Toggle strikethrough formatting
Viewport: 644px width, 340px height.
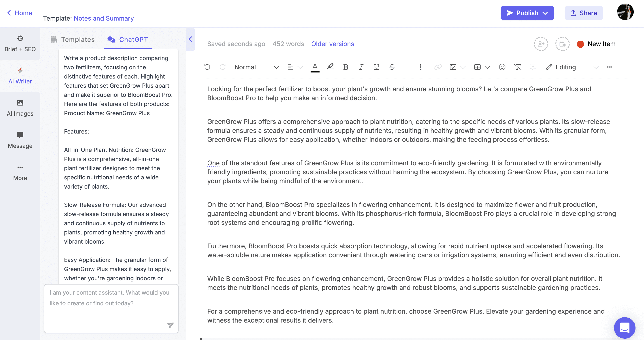click(392, 67)
